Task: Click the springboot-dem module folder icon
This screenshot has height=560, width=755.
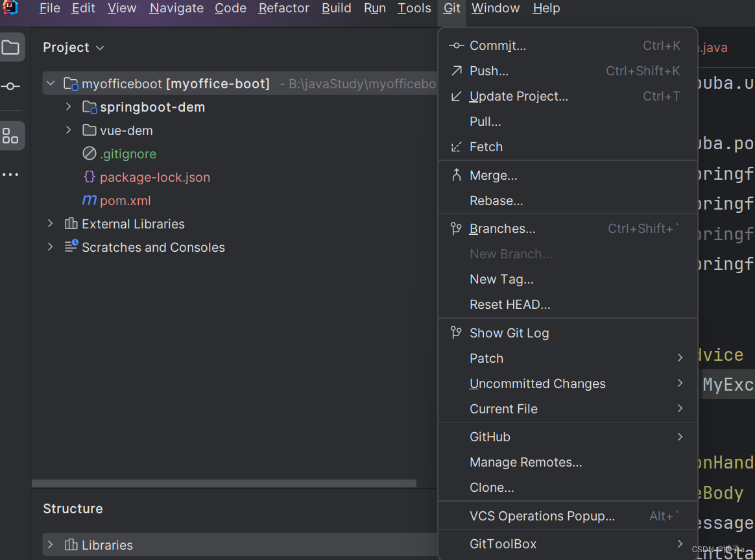Action: click(x=90, y=107)
